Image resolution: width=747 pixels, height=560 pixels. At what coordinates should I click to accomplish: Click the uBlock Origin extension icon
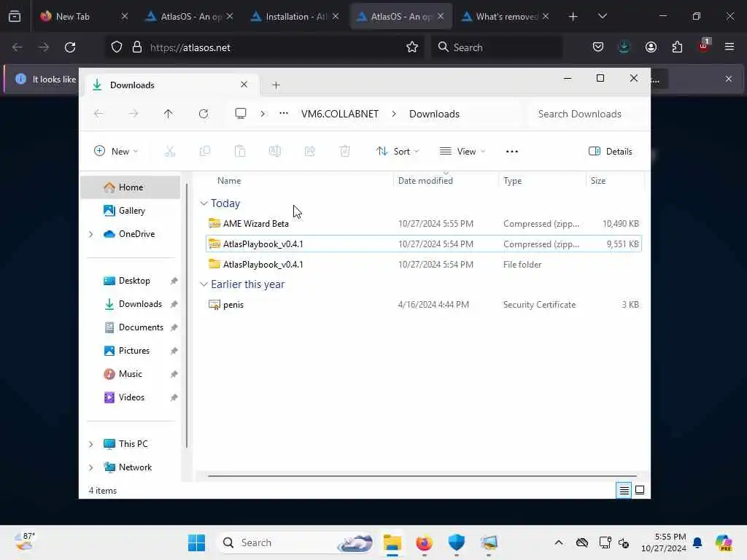click(704, 46)
